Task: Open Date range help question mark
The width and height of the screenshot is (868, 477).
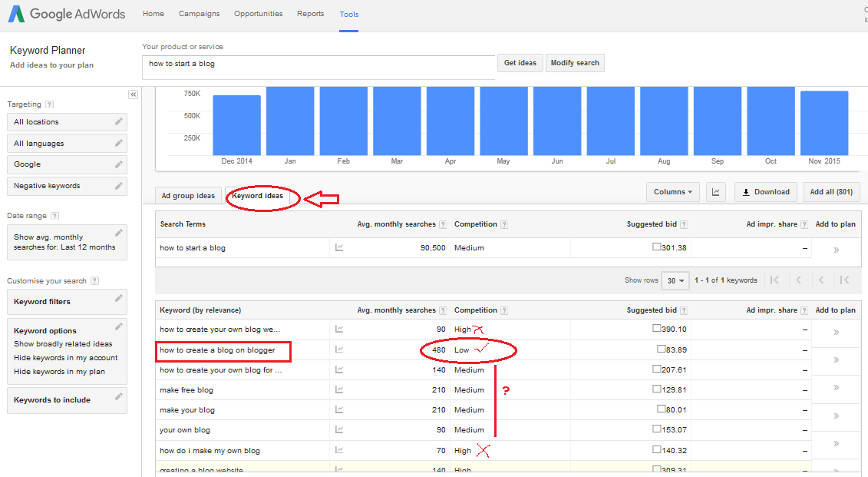Action: pos(54,216)
